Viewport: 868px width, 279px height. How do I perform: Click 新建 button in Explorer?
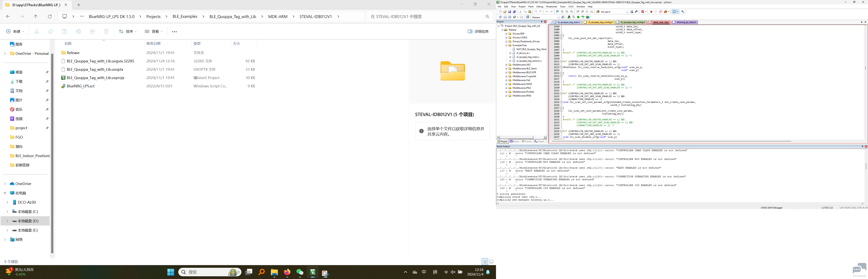pyautogui.click(x=15, y=32)
